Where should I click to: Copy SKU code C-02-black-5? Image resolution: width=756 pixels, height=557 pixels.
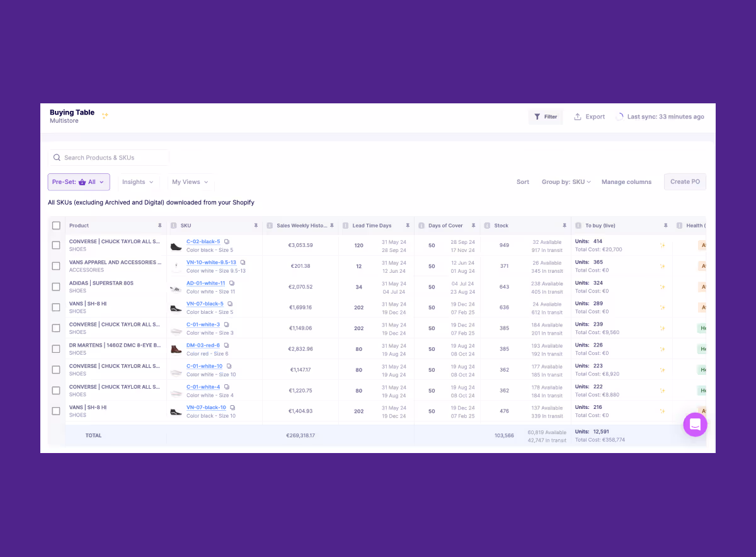227,242
